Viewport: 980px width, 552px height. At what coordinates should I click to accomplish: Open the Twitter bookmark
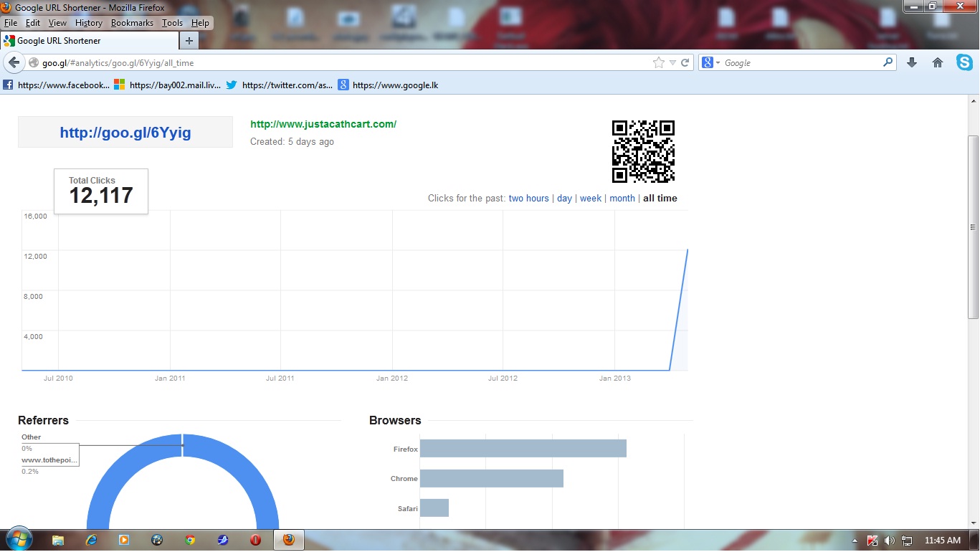coord(280,85)
